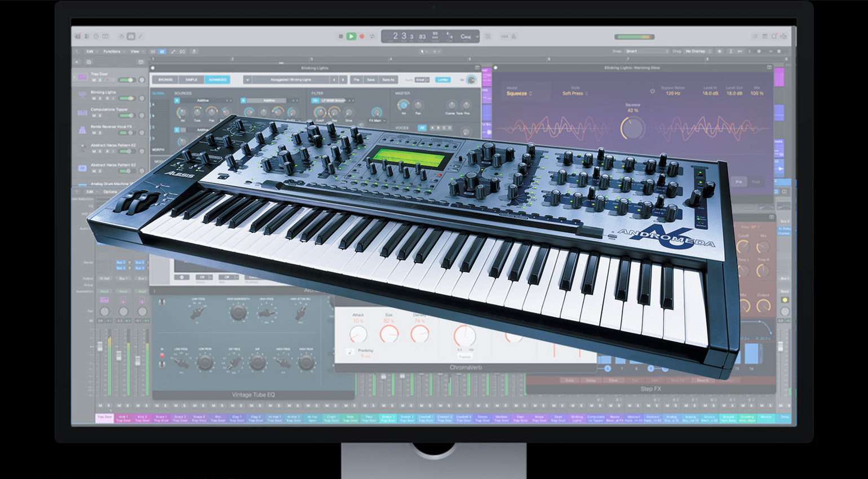Open the Loop Browser icon
The width and height of the screenshot is (868, 479).
[x=774, y=36]
